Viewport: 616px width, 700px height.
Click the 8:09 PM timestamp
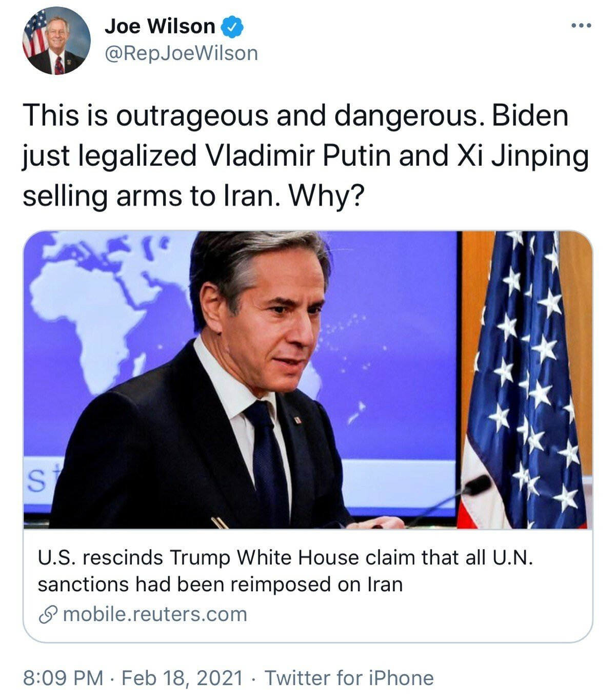[x=63, y=678]
